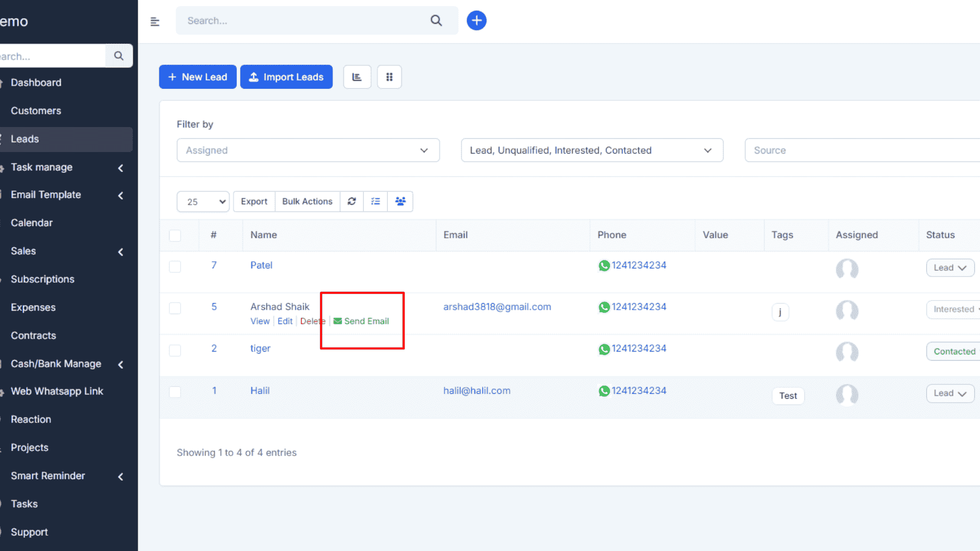This screenshot has width=980, height=551.
Task: Click the sidebar search magnifier button
Action: click(119, 56)
